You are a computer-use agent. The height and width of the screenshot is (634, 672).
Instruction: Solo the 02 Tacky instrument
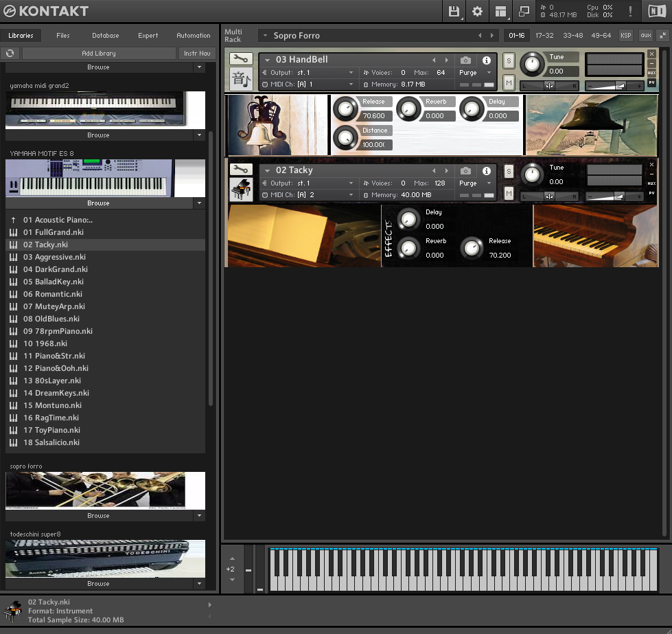point(509,172)
